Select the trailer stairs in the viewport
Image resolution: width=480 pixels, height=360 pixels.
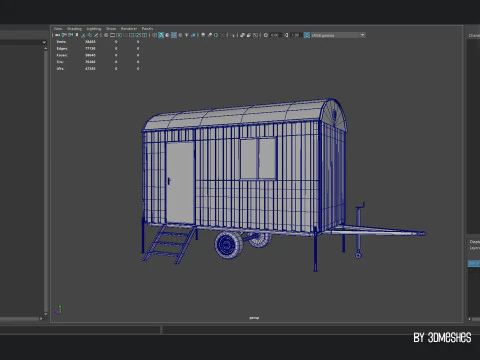169,244
